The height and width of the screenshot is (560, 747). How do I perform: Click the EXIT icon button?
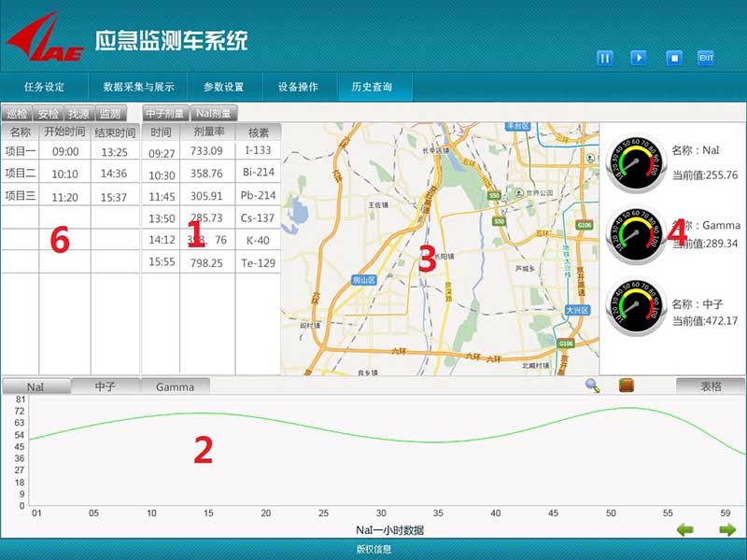tap(706, 58)
